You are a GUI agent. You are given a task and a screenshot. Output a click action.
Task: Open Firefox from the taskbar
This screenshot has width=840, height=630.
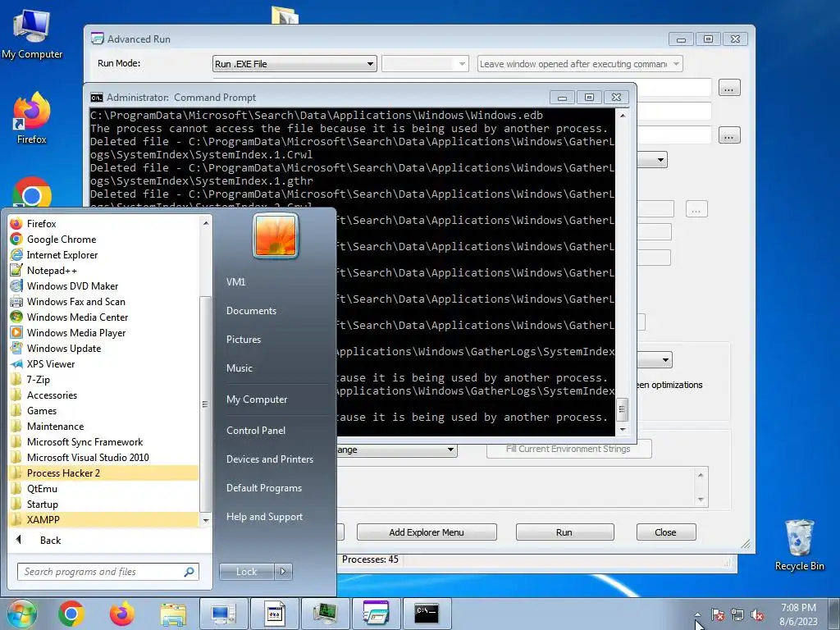(x=122, y=614)
